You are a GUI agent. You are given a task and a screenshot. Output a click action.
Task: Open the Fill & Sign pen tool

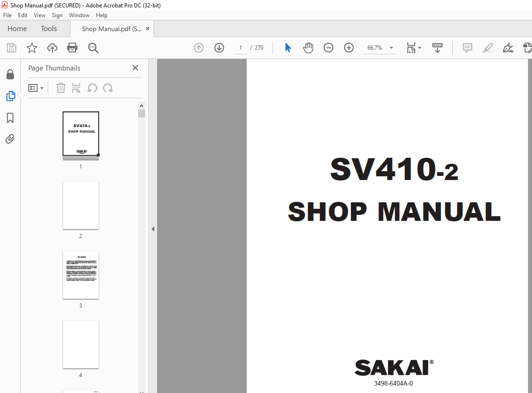tap(508, 48)
